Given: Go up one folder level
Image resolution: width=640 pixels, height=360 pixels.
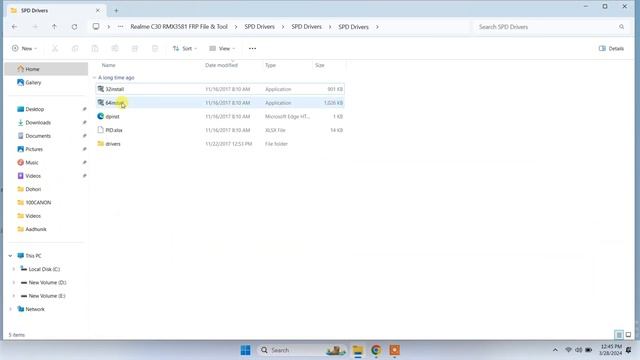Looking at the screenshot, I should [54, 27].
